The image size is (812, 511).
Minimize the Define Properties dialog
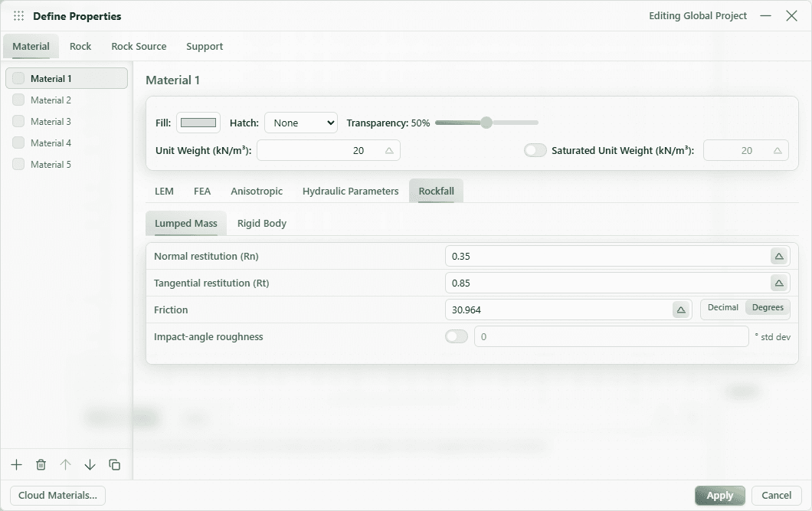point(766,16)
